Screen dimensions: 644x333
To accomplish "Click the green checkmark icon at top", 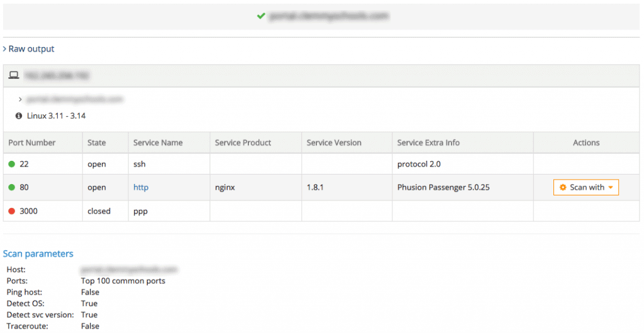I will tap(260, 16).
